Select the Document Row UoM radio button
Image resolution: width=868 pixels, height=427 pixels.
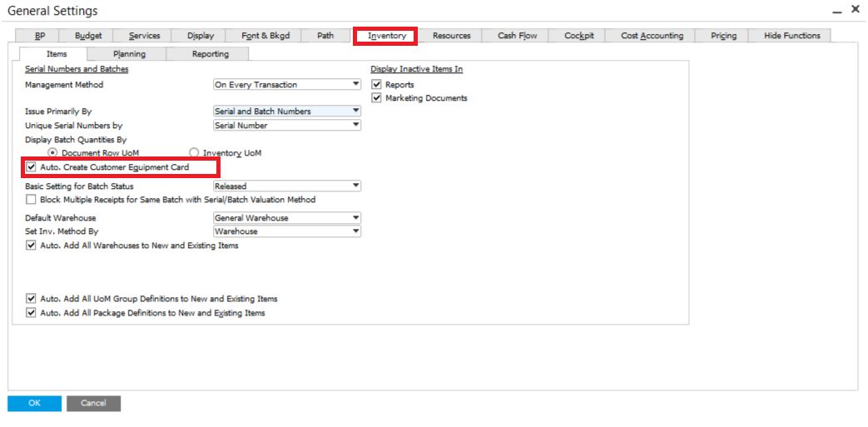53,153
